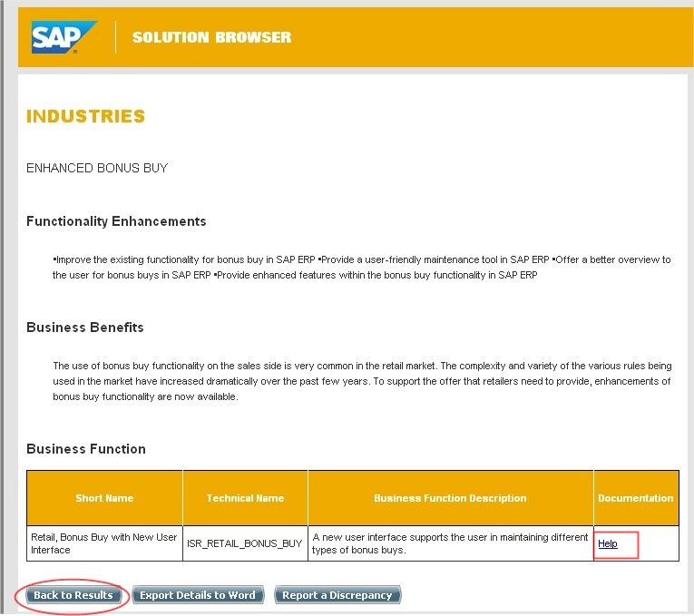The height and width of the screenshot is (616, 694).
Task: Click the Short Name column header
Action: tap(104, 498)
